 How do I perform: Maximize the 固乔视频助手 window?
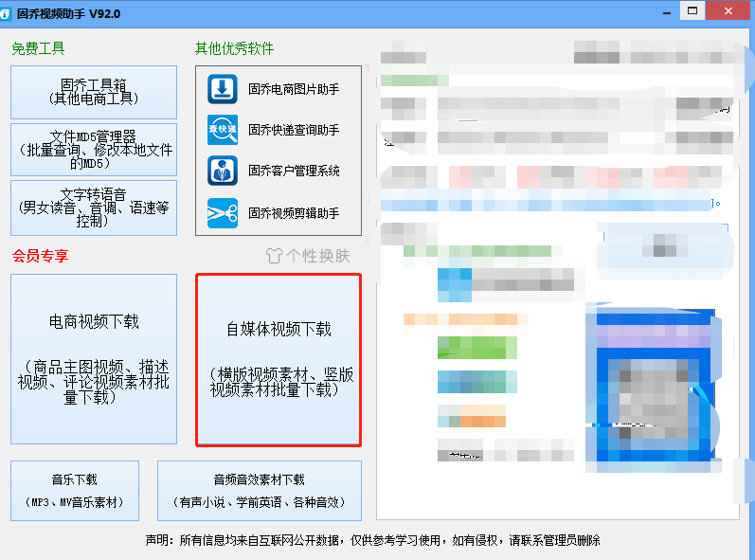(x=692, y=10)
